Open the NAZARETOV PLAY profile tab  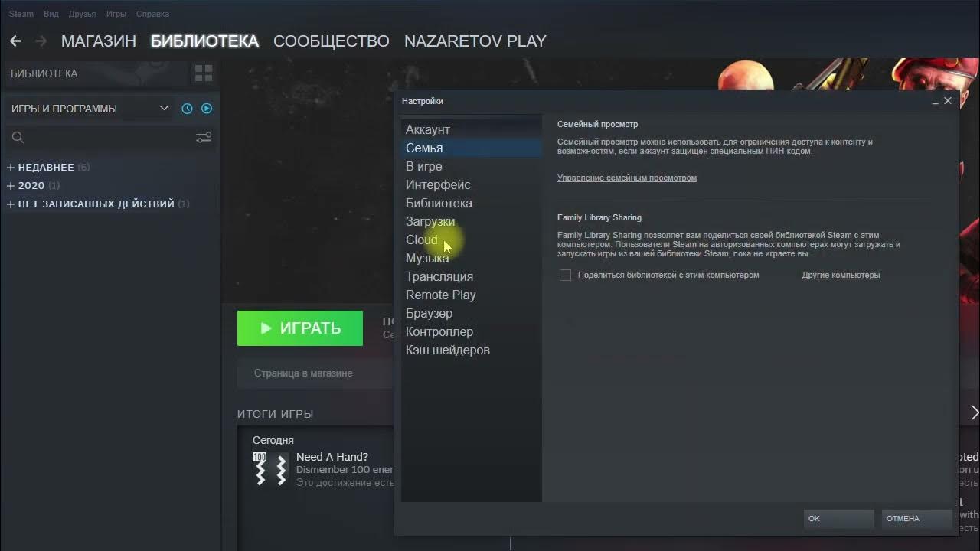coord(475,41)
